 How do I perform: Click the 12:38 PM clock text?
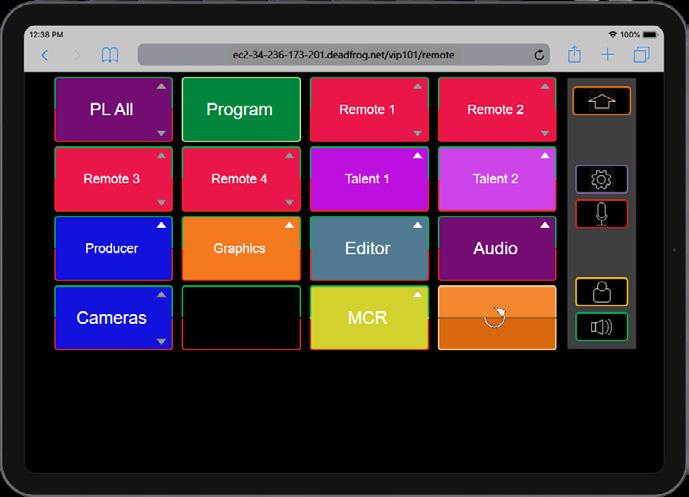[x=46, y=34]
